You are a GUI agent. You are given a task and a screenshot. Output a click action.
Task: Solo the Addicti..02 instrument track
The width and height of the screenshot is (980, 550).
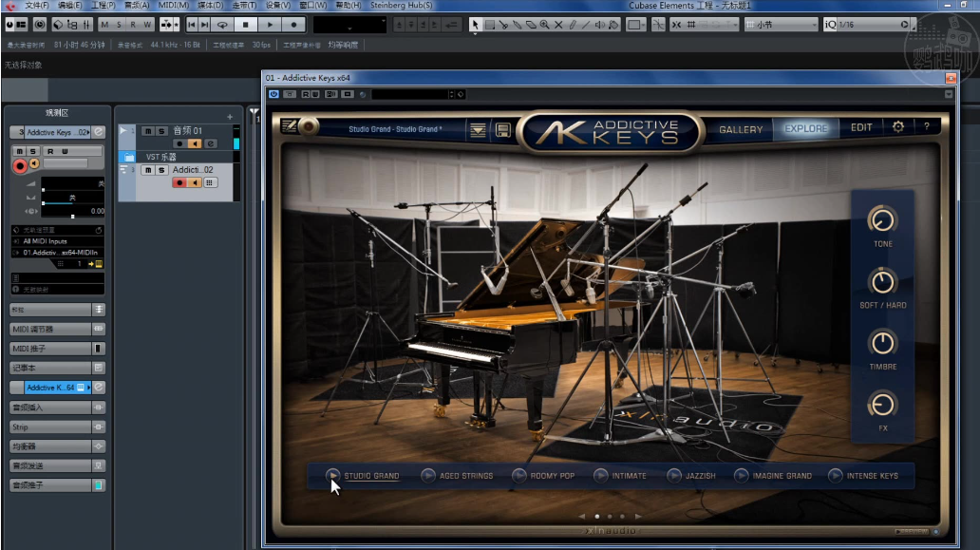161,170
